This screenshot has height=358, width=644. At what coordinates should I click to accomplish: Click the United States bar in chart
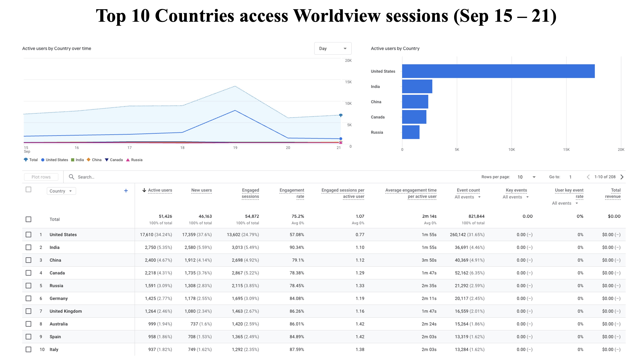498,71
